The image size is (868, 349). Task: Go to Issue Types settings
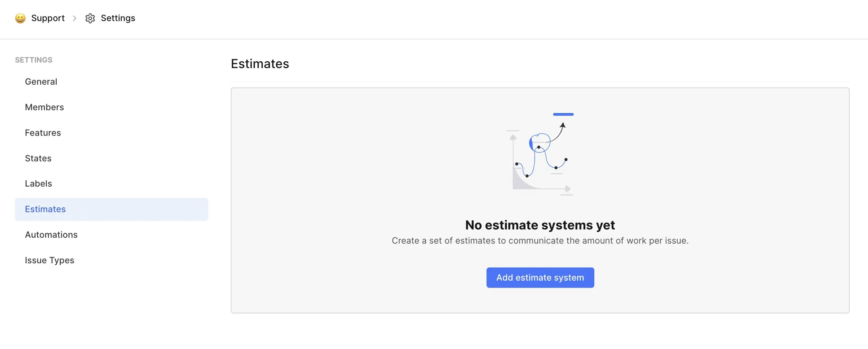tap(50, 260)
